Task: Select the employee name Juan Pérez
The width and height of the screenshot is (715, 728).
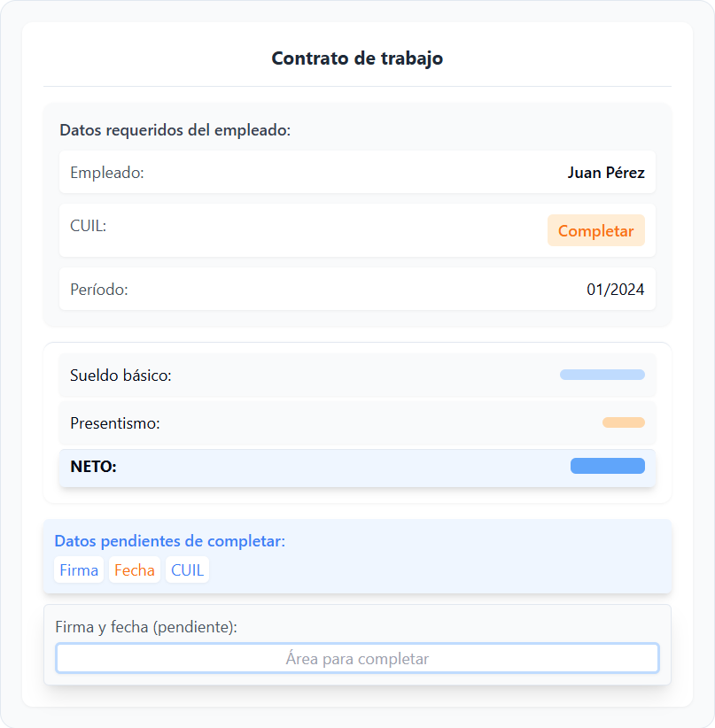Action: coord(606,173)
